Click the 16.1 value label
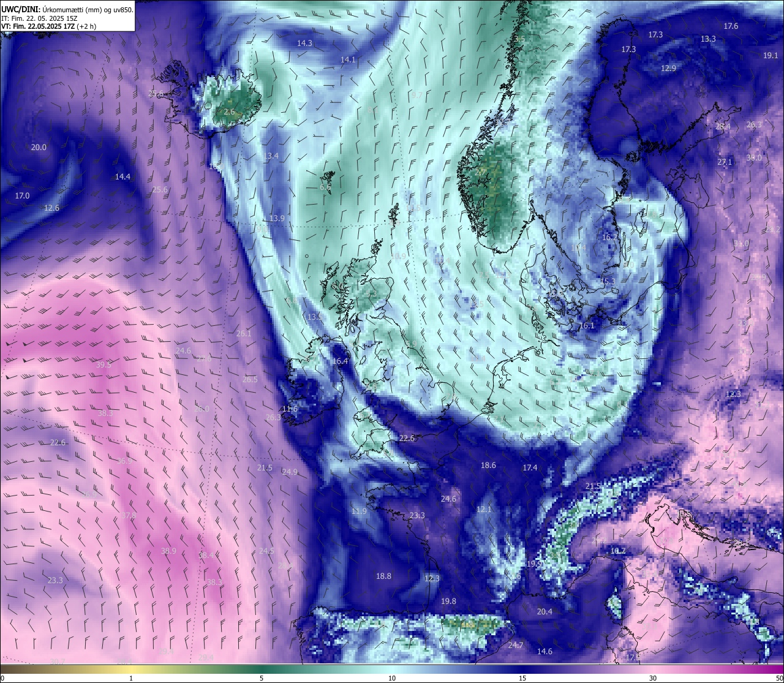 point(587,326)
